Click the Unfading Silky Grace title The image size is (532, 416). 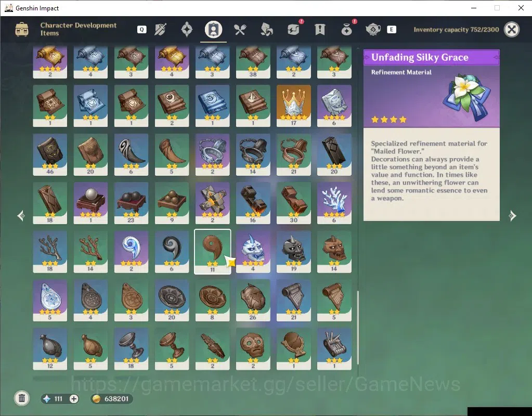[x=420, y=57]
